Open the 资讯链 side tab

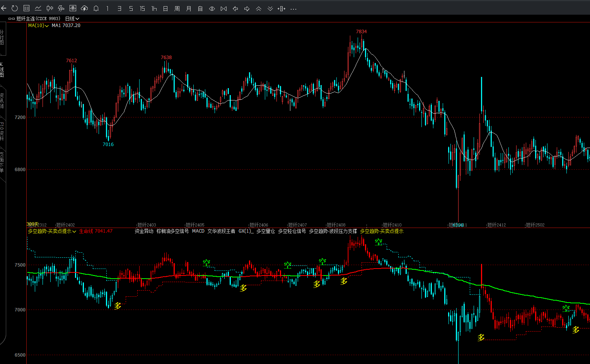point(2,100)
